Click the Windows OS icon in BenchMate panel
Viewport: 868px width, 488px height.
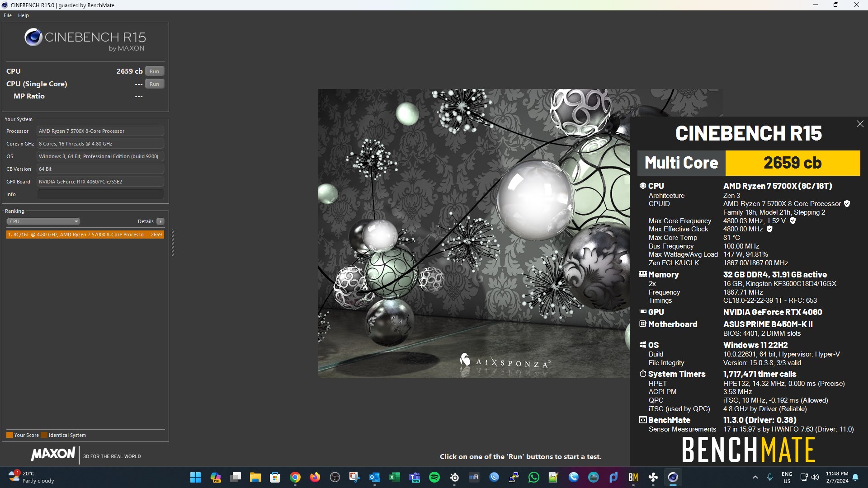[642, 345]
